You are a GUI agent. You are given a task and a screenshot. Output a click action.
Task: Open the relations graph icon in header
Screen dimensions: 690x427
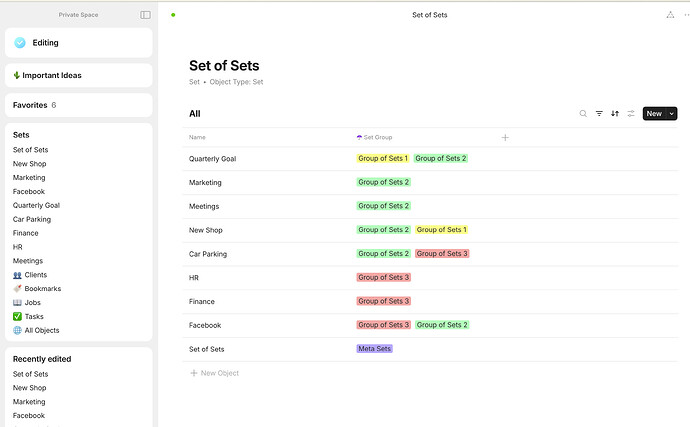point(670,15)
